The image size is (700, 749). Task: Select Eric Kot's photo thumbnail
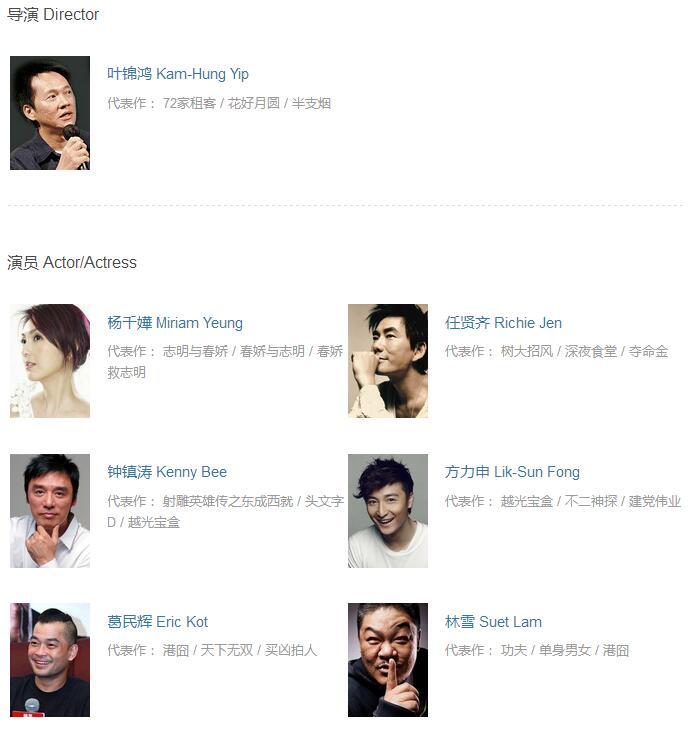[x=50, y=660]
